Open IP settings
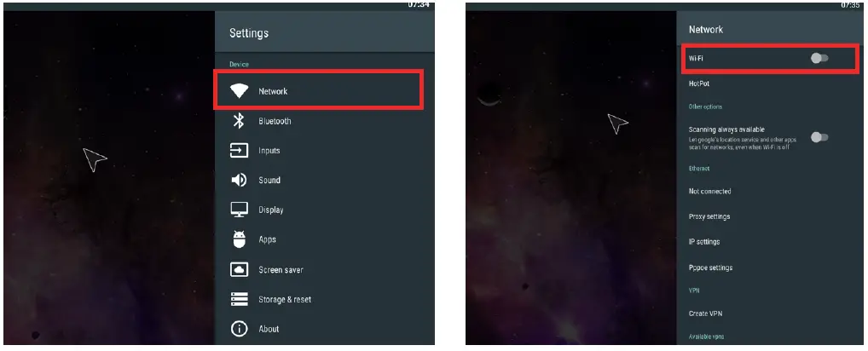This screenshot has height=351, width=868. 704,242
